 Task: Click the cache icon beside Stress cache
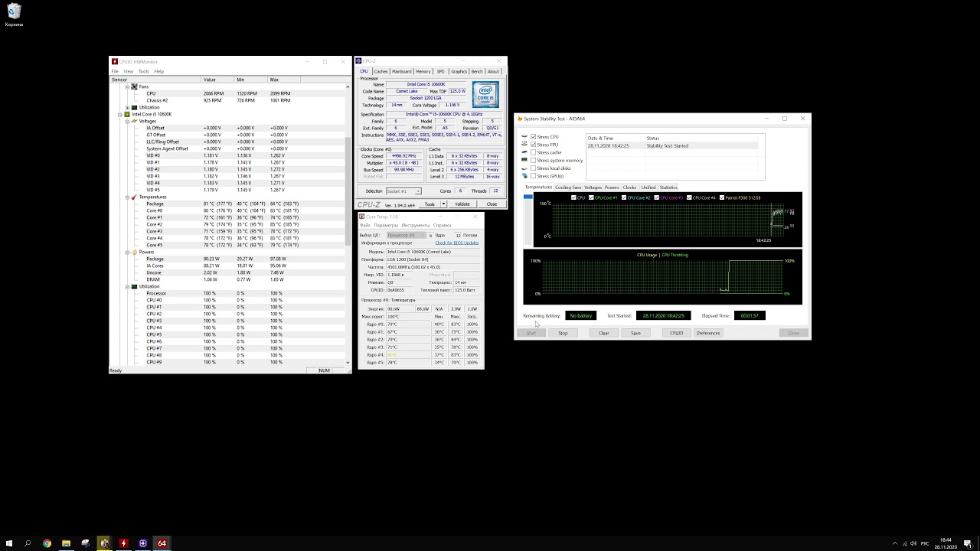click(524, 152)
